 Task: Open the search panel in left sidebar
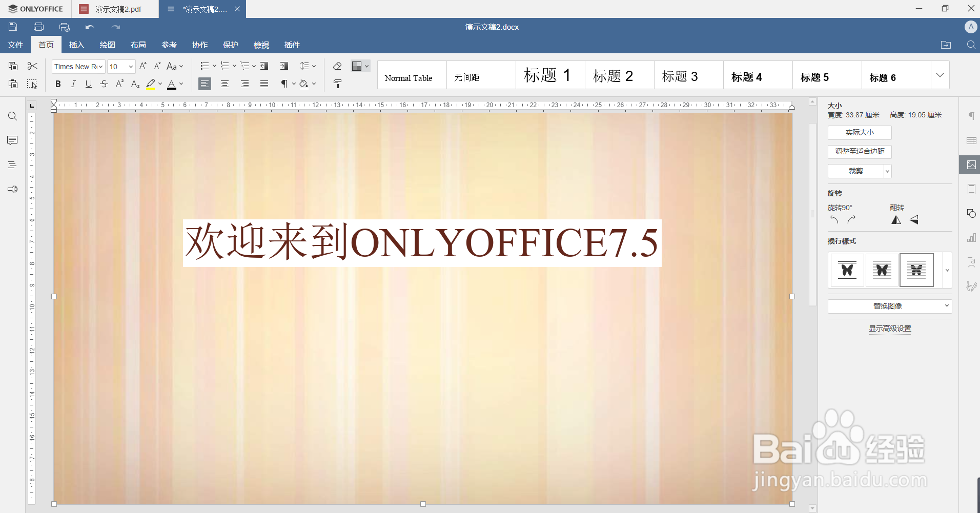(x=13, y=116)
